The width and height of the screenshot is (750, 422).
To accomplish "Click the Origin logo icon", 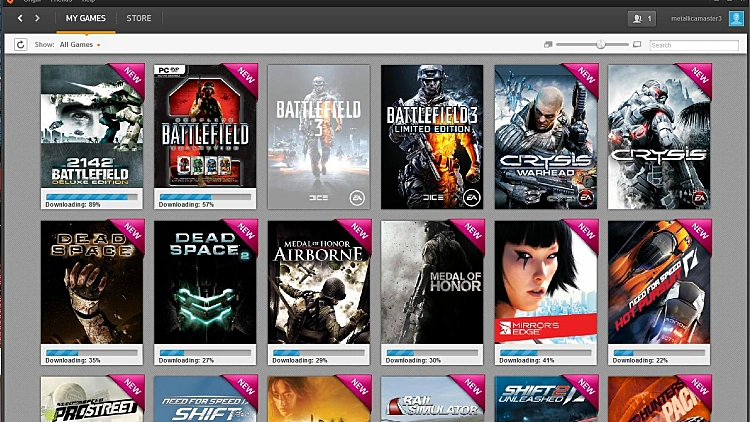I will coord(5,2).
